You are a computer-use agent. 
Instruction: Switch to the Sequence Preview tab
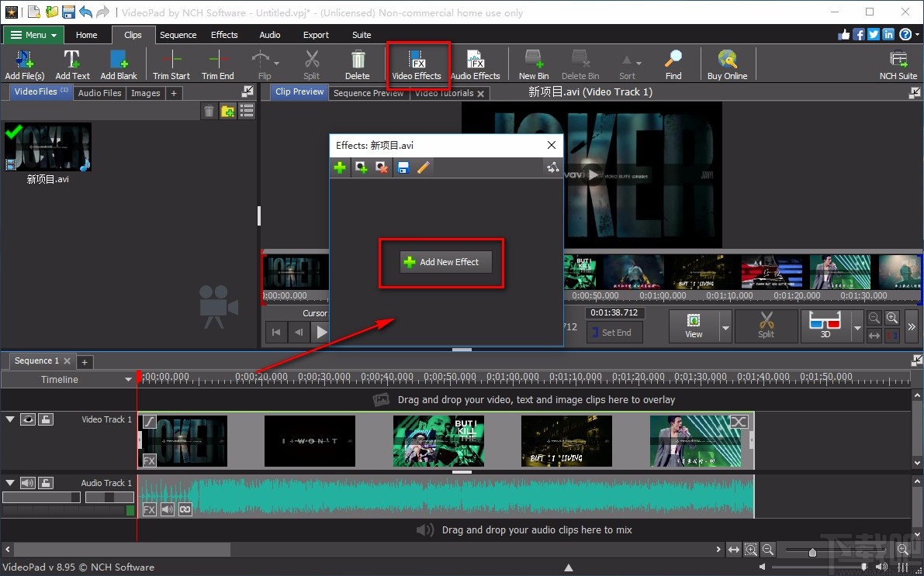tap(368, 93)
